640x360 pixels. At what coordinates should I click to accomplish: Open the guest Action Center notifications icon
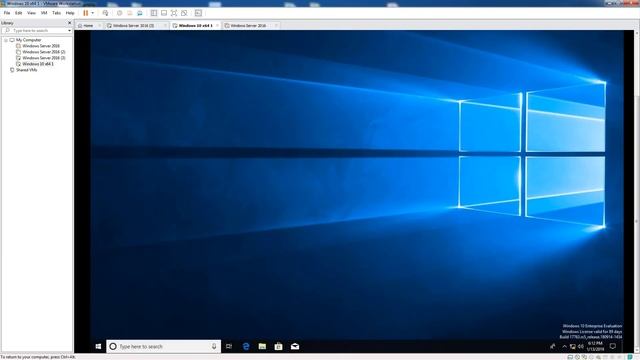coord(613,346)
